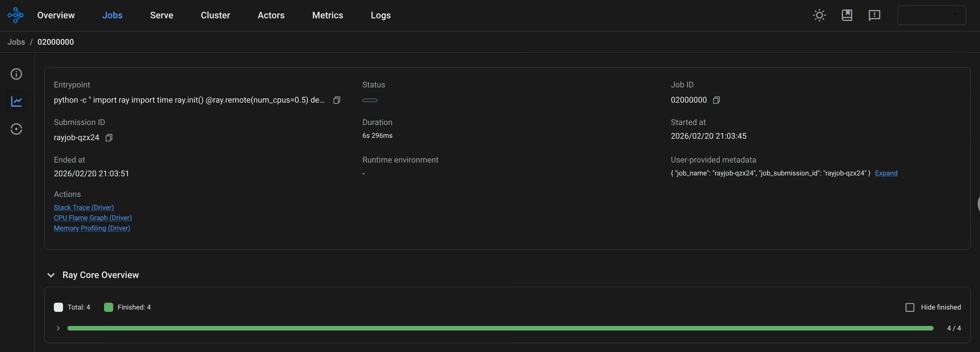Open the Metrics page from the navigation bar
The height and width of the screenshot is (352, 980).
coord(328,15)
